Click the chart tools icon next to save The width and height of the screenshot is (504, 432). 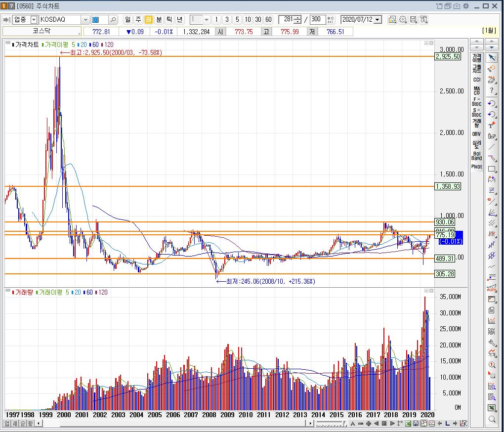423,20
